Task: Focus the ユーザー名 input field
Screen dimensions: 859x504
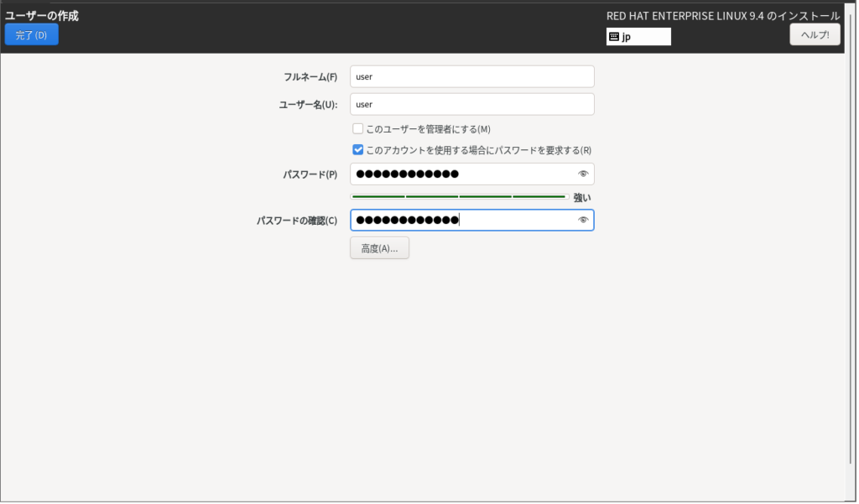Action: (471, 105)
